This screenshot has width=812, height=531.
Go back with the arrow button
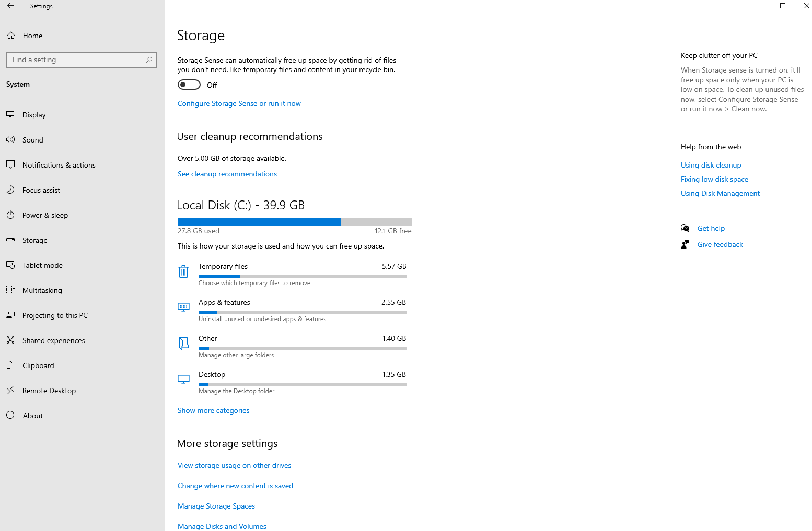pyautogui.click(x=10, y=6)
